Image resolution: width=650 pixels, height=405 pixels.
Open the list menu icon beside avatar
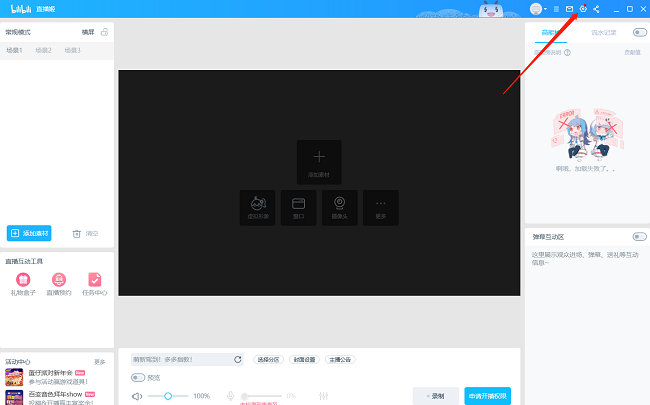click(556, 9)
